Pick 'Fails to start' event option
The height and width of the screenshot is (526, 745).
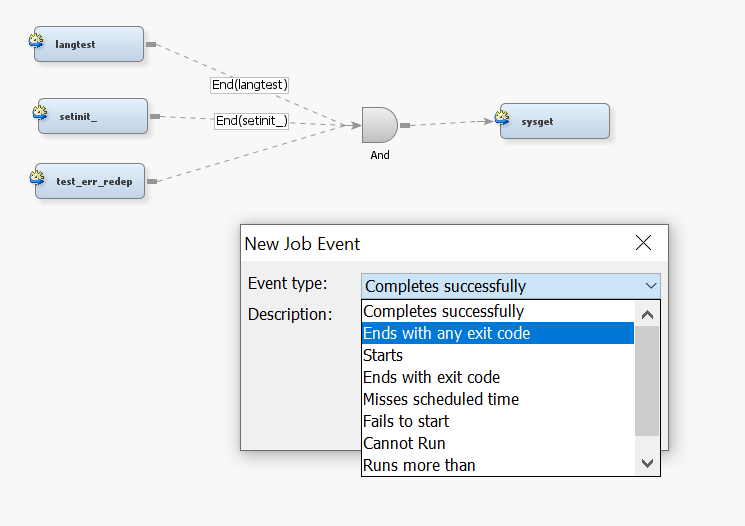(406, 421)
